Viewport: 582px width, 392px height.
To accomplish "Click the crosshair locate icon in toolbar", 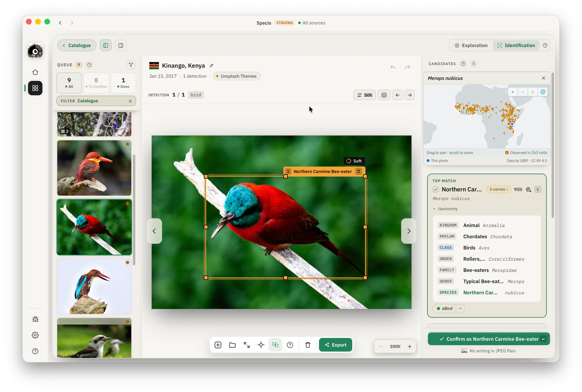I will click(x=261, y=345).
